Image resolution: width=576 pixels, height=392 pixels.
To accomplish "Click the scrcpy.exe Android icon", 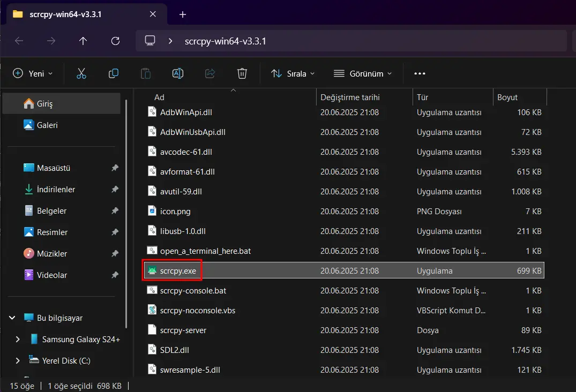I will (x=152, y=270).
